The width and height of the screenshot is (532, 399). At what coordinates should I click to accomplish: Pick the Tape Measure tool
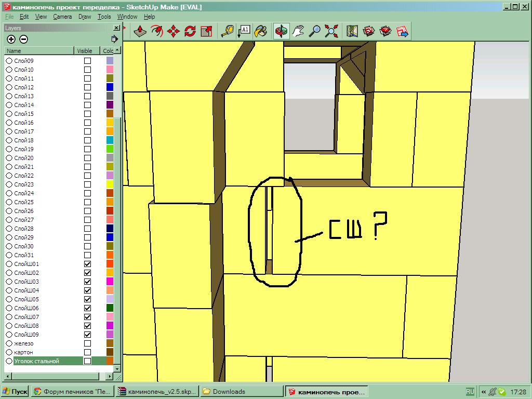(227, 31)
